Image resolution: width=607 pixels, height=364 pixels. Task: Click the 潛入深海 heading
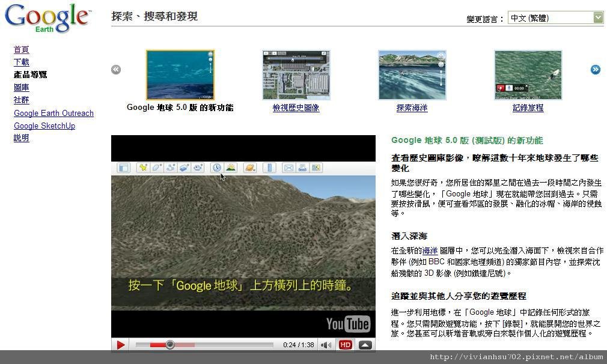pos(409,236)
